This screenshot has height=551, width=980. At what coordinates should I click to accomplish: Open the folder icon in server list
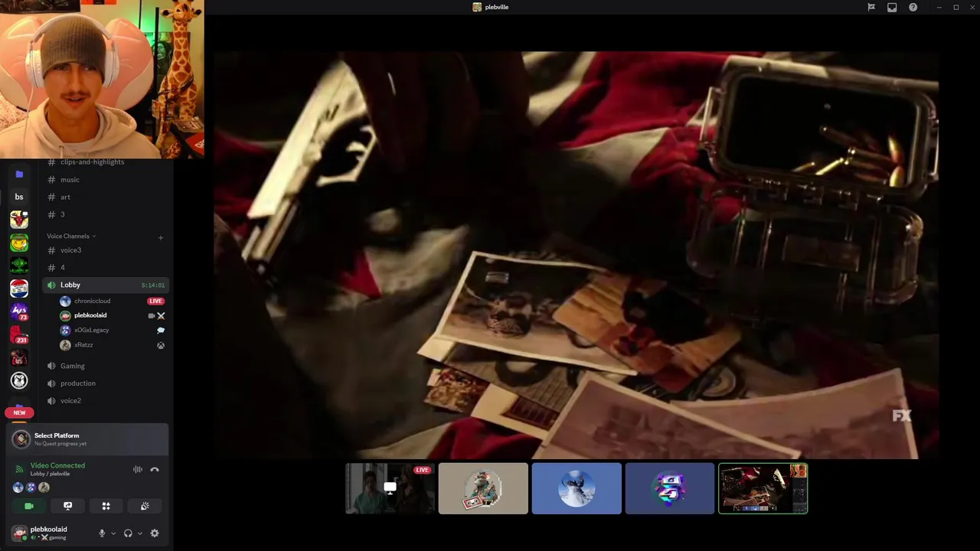point(19,174)
